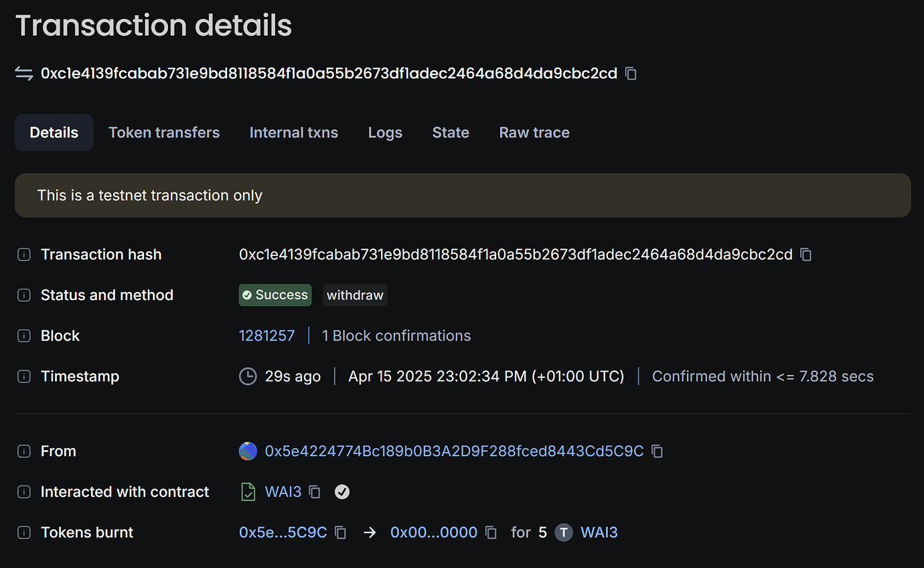Copy the From address

coord(658,451)
